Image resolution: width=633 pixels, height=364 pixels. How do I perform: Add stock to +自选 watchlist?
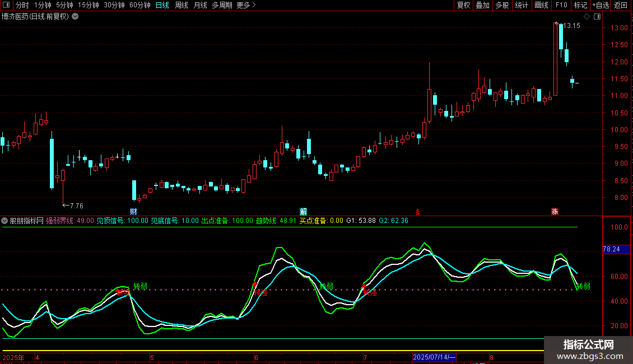pyautogui.click(x=601, y=5)
